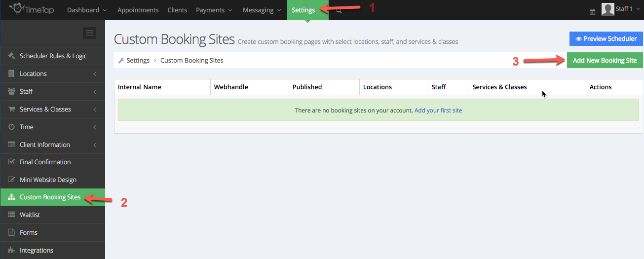
Task: Open the Forms settings page
Action: 52,232
